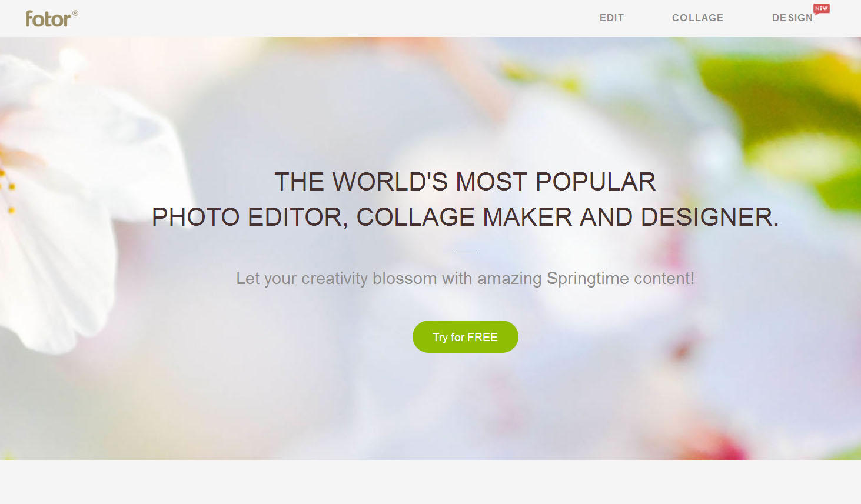861x504 pixels.
Task: Open the EDIT menu item
Action: pos(611,18)
